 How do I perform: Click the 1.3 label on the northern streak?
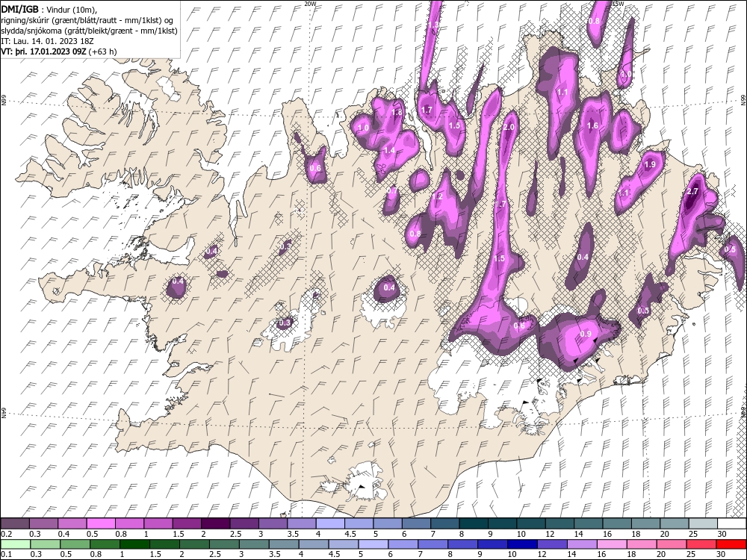pos(433,25)
